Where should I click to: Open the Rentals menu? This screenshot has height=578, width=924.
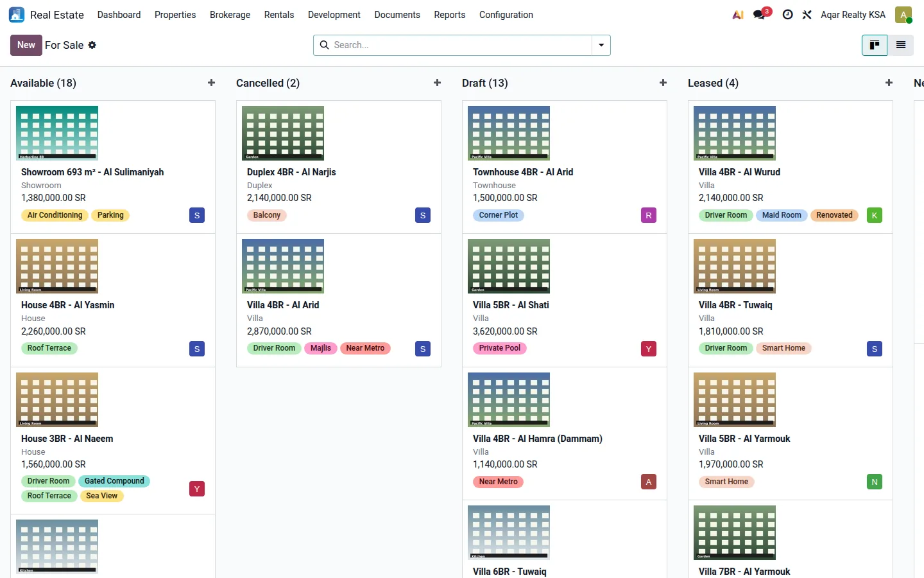pyautogui.click(x=279, y=15)
